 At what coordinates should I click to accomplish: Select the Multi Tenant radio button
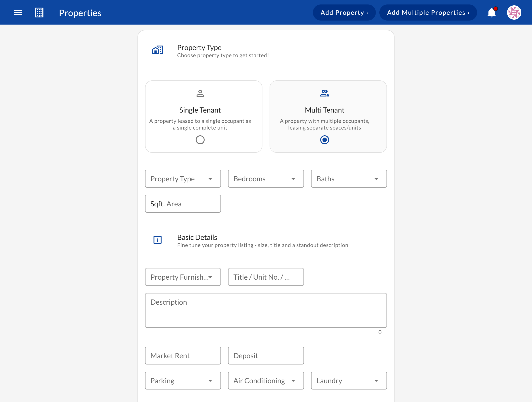[325, 140]
